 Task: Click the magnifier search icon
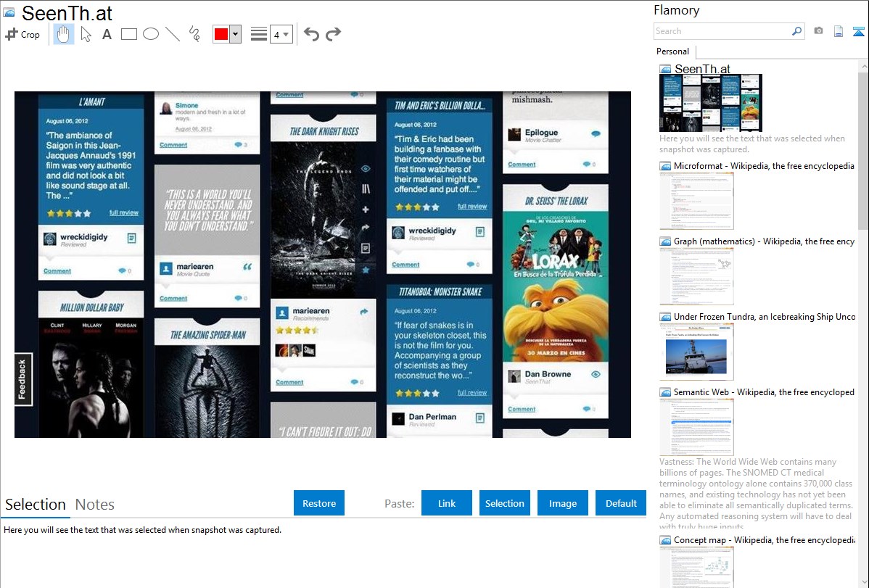click(x=797, y=31)
